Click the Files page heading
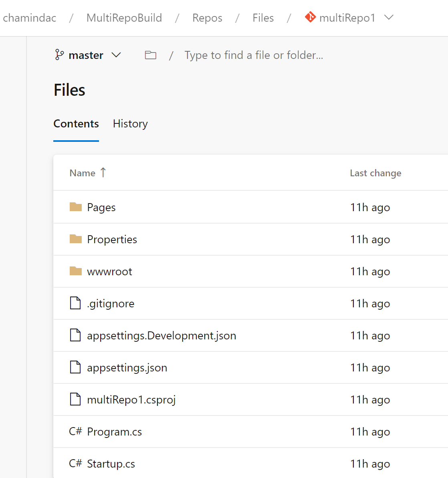The height and width of the screenshot is (478, 448). pos(69,90)
